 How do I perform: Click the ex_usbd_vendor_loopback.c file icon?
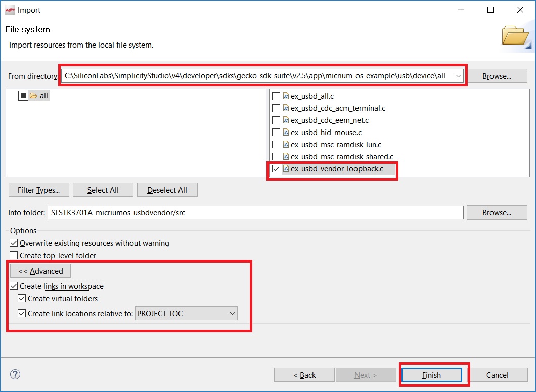[286, 169]
